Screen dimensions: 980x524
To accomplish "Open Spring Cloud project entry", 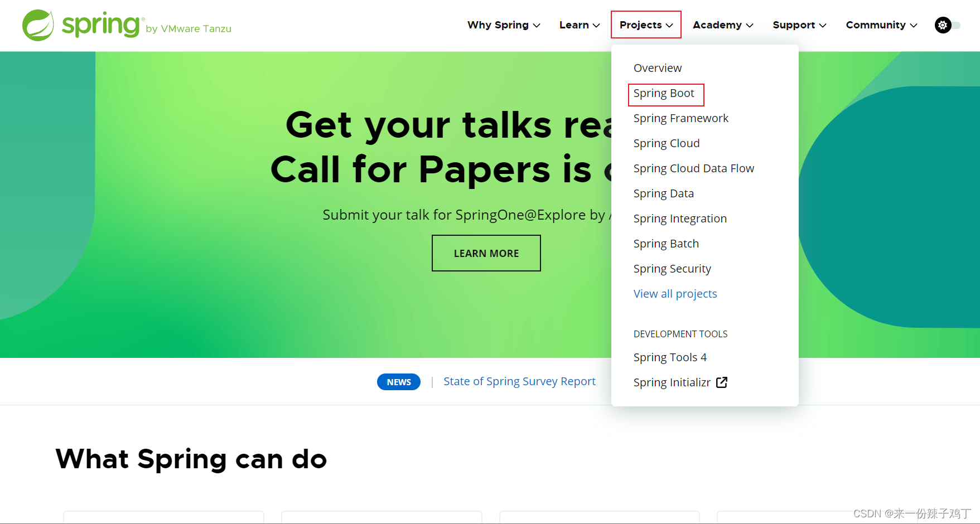I will pos(667,143).
